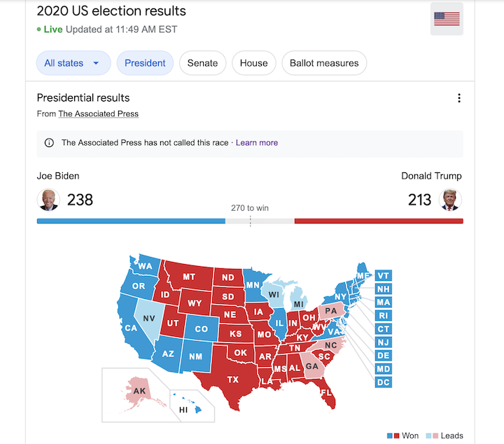Click the info icon in AP notice
The width and height of the screenshot is (504, 444).
pos(49,143)
